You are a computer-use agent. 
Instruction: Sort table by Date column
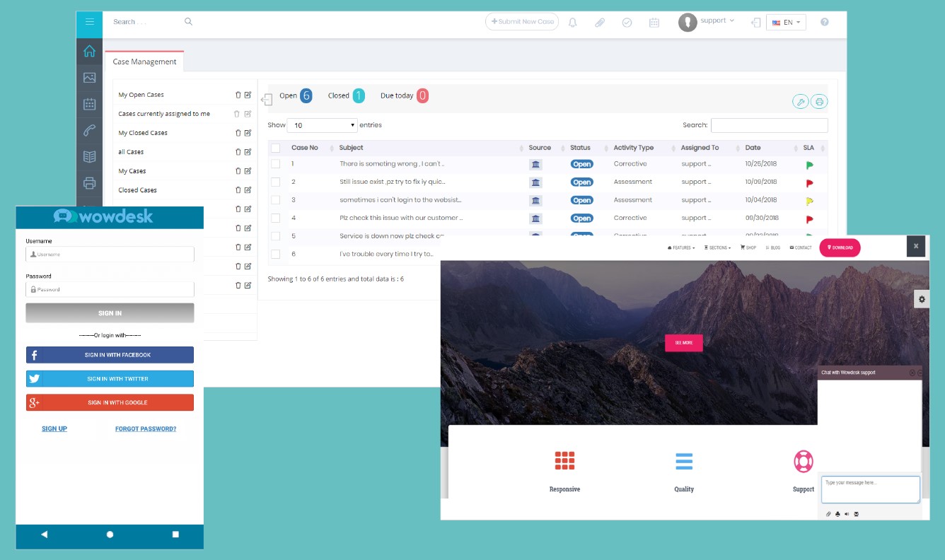753,148
